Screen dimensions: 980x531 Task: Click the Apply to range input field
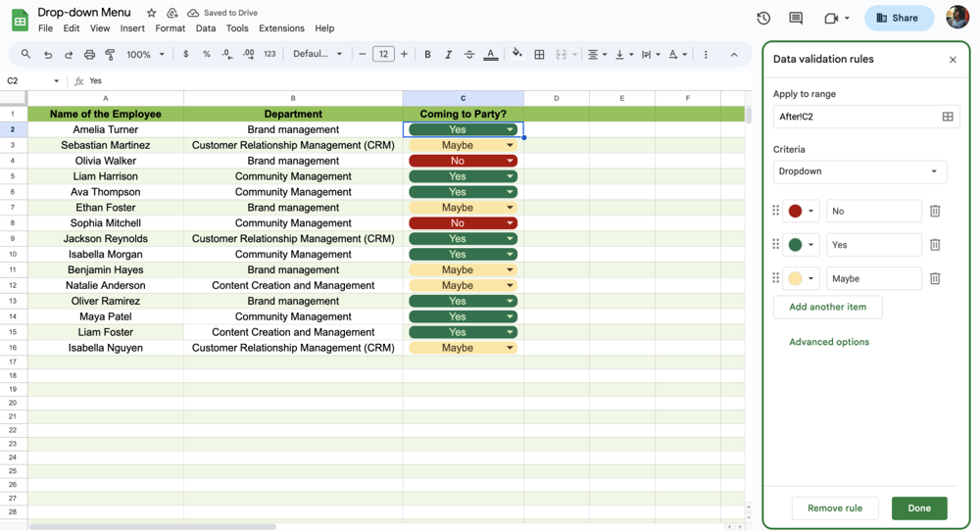855,117
